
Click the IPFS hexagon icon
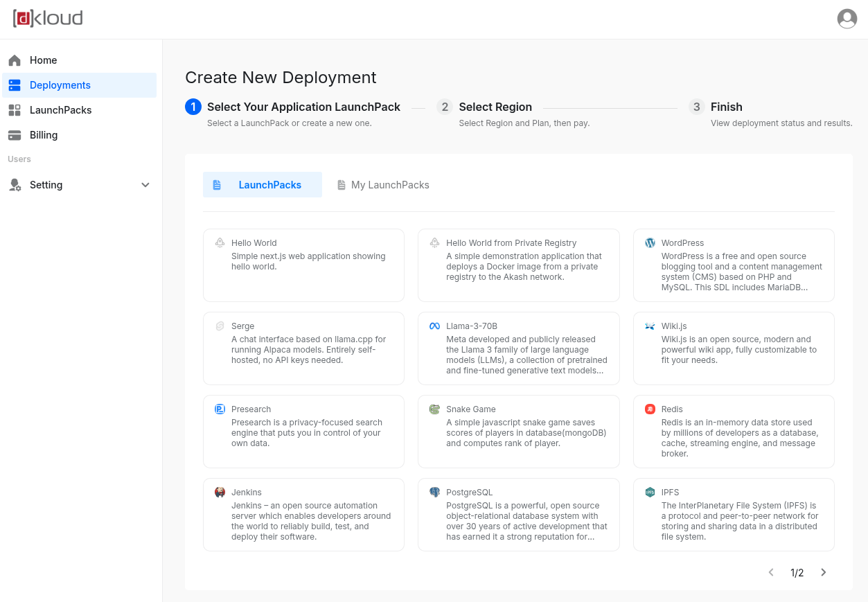(650, 493)
